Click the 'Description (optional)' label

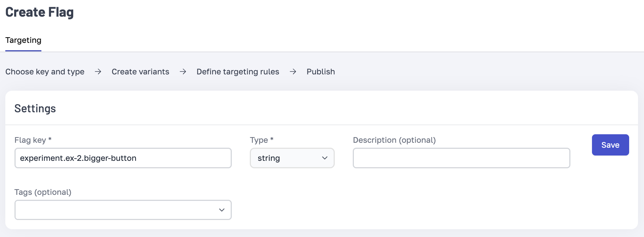394,140
